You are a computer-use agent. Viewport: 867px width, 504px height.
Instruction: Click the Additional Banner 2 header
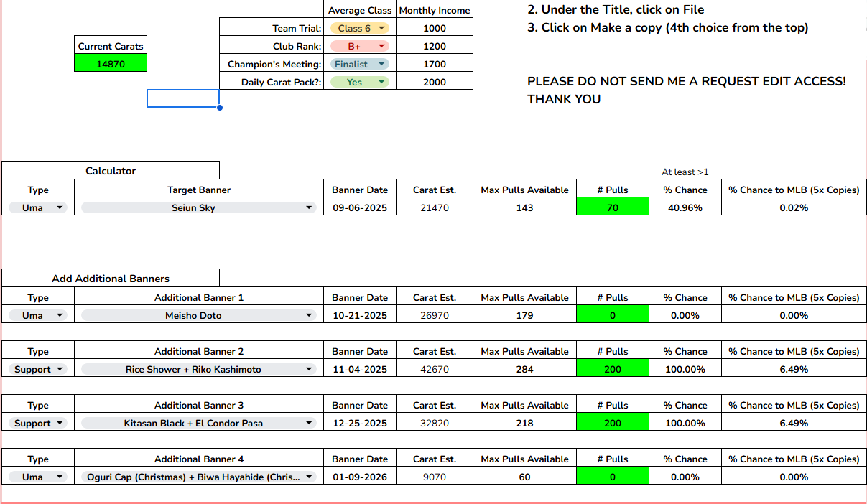tap(199, 351)
